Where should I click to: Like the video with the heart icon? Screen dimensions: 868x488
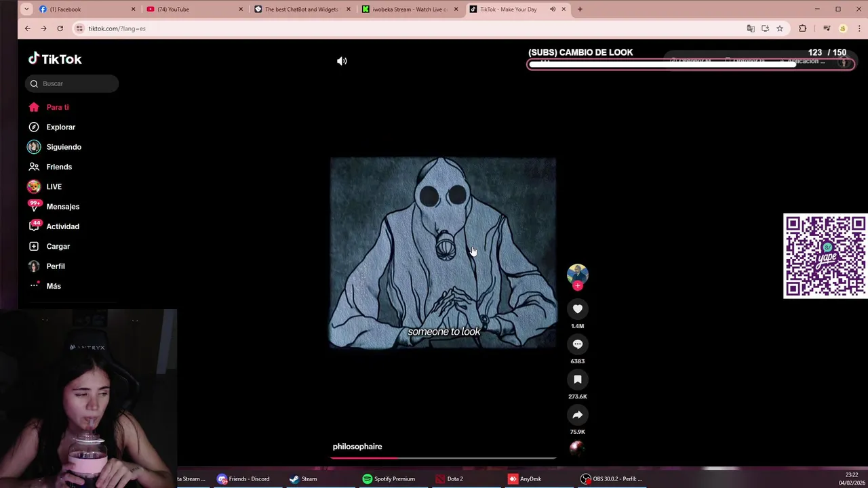[578, 309]
